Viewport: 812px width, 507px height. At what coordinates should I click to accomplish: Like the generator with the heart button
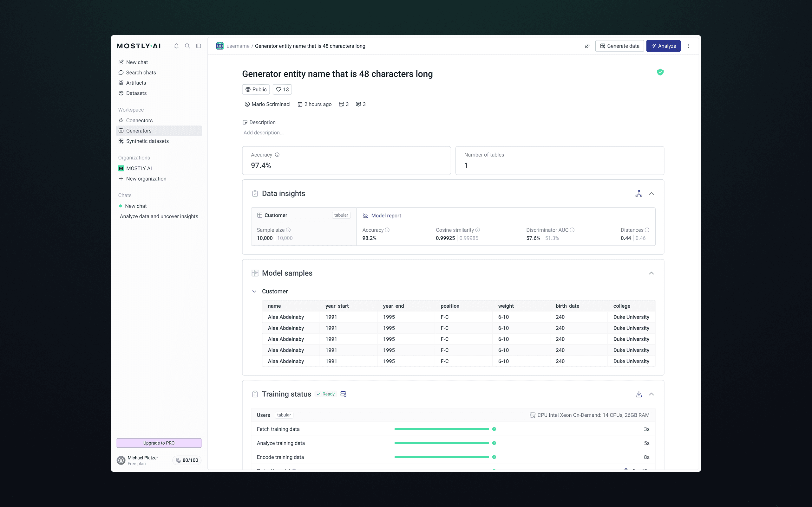[x=282, y=90]
